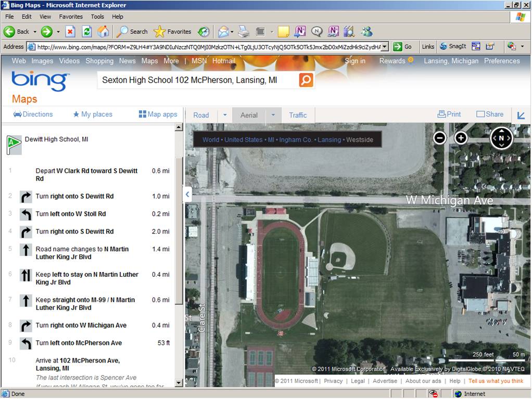Click the orange Bing search button

(306, 80)
